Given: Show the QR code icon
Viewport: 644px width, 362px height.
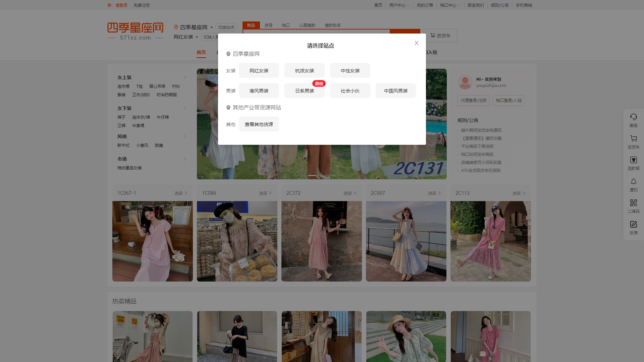Looking at the screenshot, I should click(x=633, y=203).
